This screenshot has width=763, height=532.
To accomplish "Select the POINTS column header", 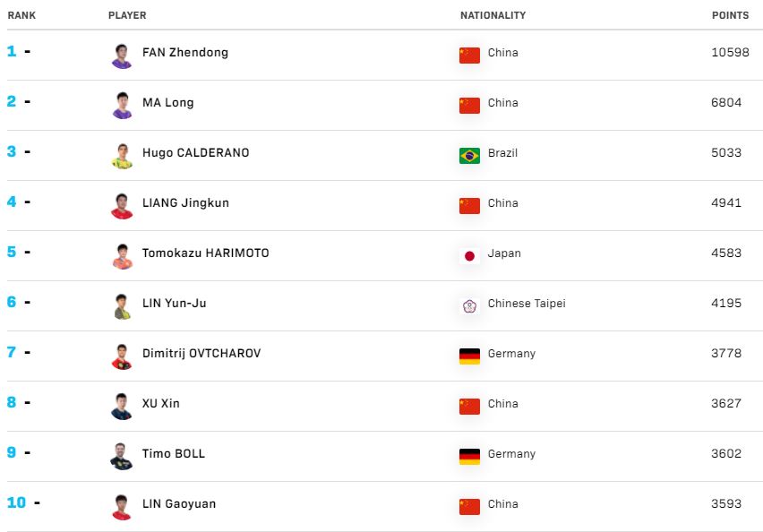I will [x=730, y=15].
